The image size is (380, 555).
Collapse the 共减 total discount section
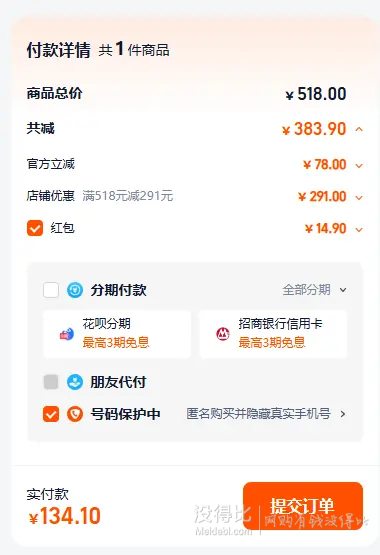click(x=359, y=130)
